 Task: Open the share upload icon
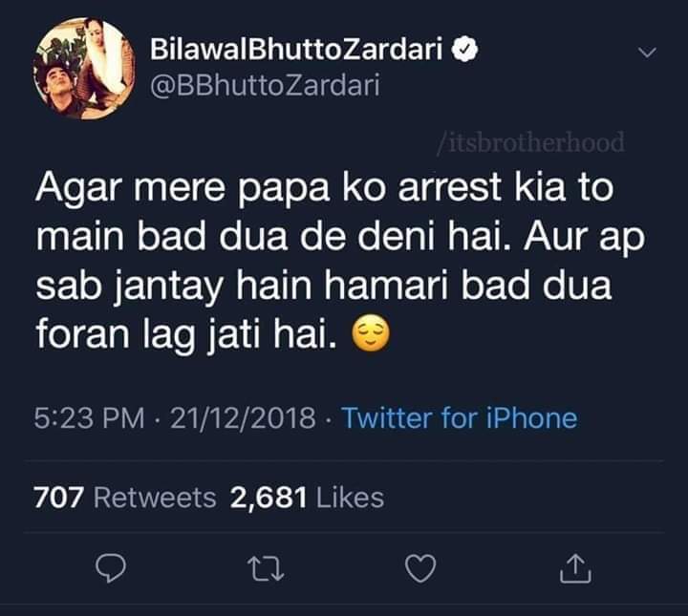coord(575,568)
